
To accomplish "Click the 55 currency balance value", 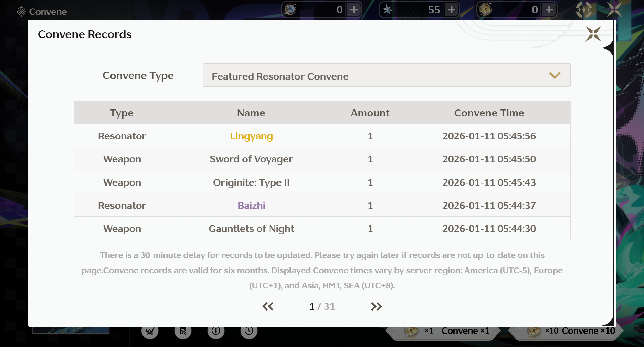I will pos(434,10).
